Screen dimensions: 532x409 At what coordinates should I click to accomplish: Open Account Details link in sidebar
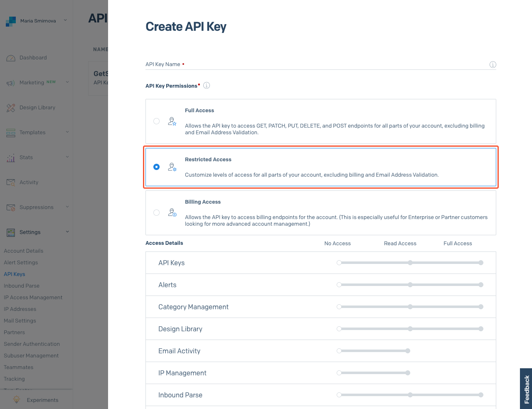tap(24, 251)
